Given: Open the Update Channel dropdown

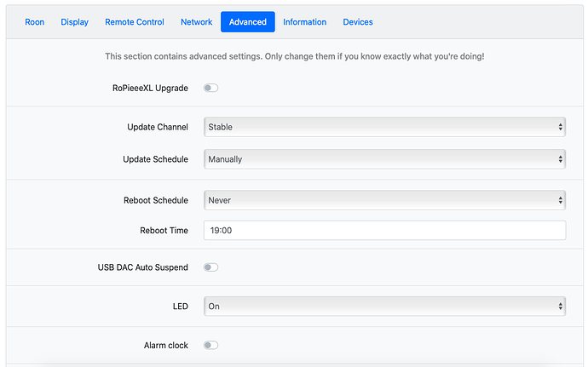Looking at the screenshot, I should tap(384, 127).
